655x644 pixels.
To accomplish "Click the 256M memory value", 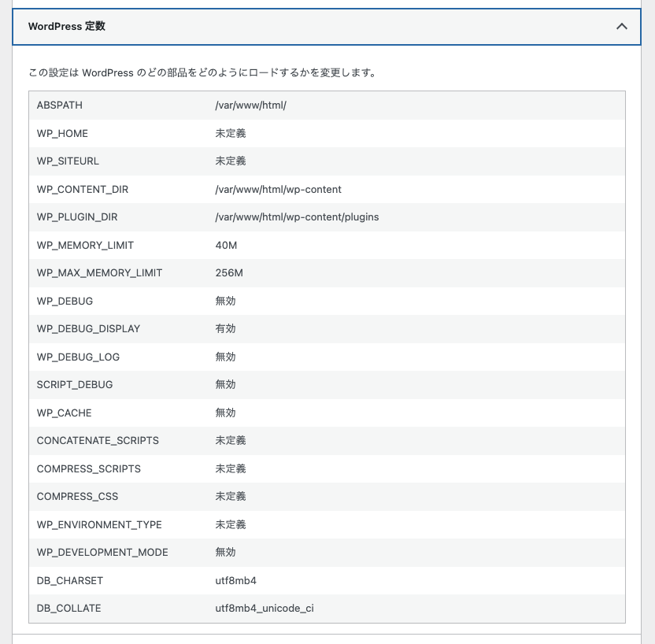I will [229, 273].
